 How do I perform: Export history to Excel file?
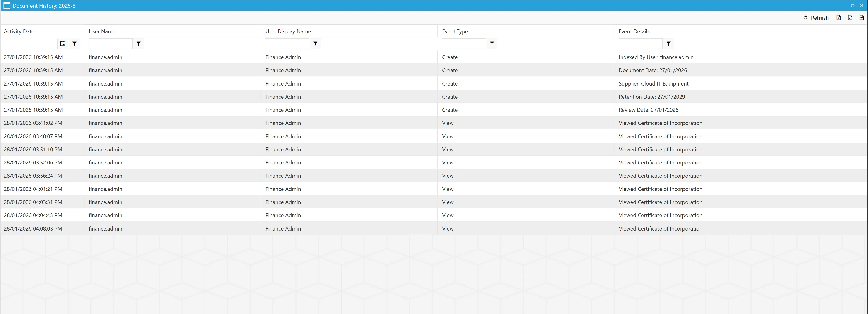coord(838,18)
